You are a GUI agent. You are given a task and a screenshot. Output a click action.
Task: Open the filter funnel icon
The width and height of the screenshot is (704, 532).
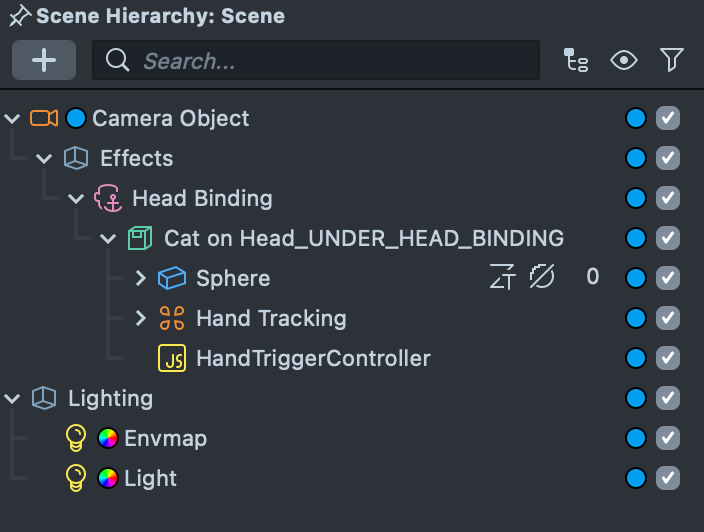(x=672, y=60)
